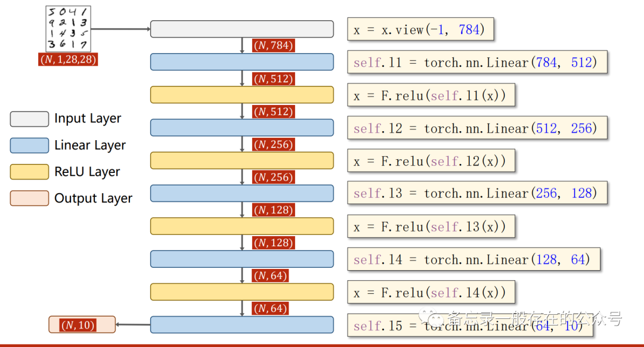Click the orange Output Layer box labeled (N, 10)
This screenshot has width=644, height=347.
(x=82, y=324)
